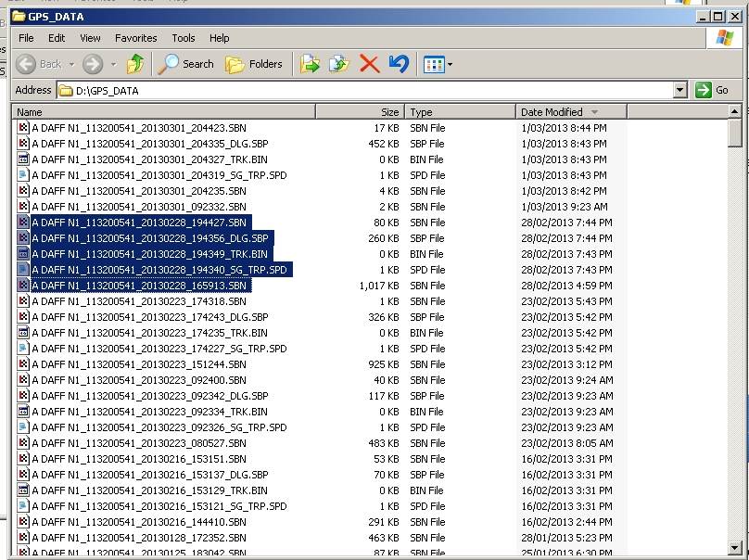Click the Copy To icon
The image size is (749, 560).
(339, 64)
